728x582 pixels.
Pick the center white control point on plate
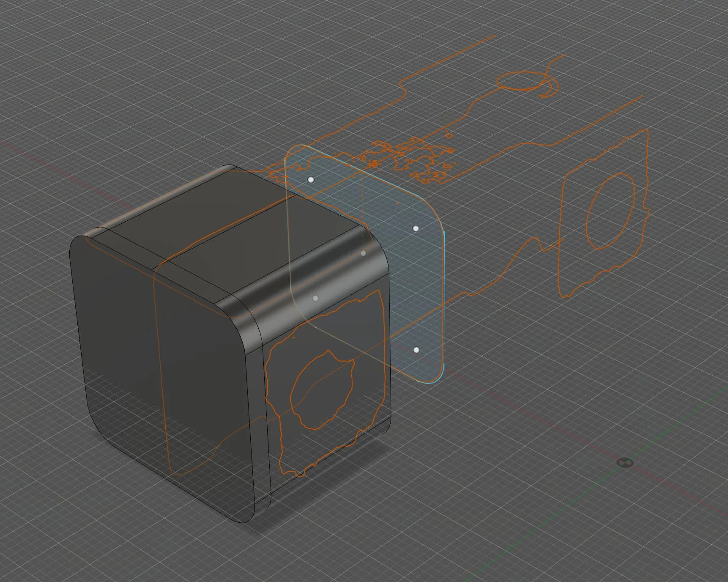(x=363, y=253)
